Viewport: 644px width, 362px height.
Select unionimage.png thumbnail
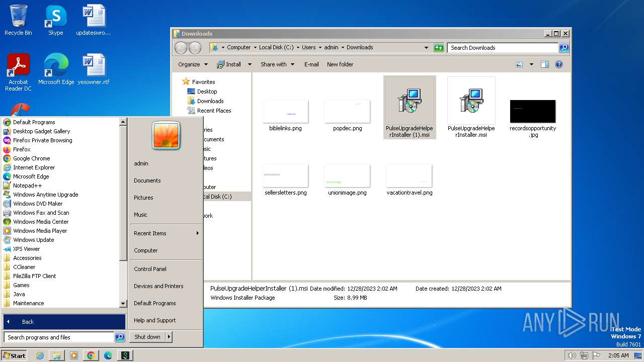pos(347,179)
